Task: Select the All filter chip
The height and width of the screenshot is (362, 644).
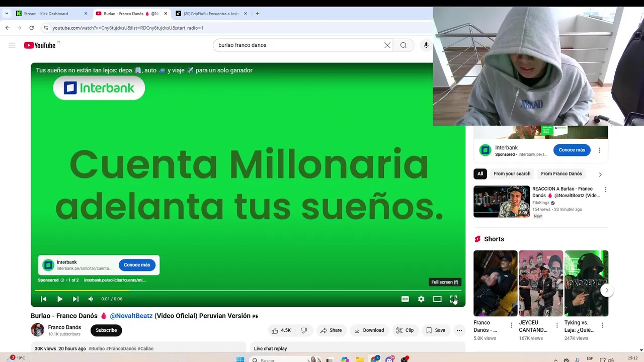Action: (480, 174)
